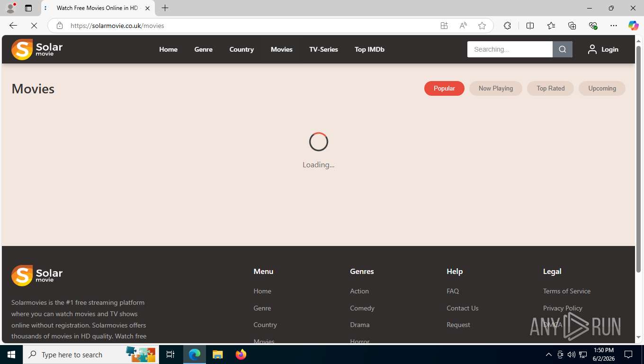Open Terms of Service link
The width and height of the screenshot is (644, 364).
pos(567,291)
